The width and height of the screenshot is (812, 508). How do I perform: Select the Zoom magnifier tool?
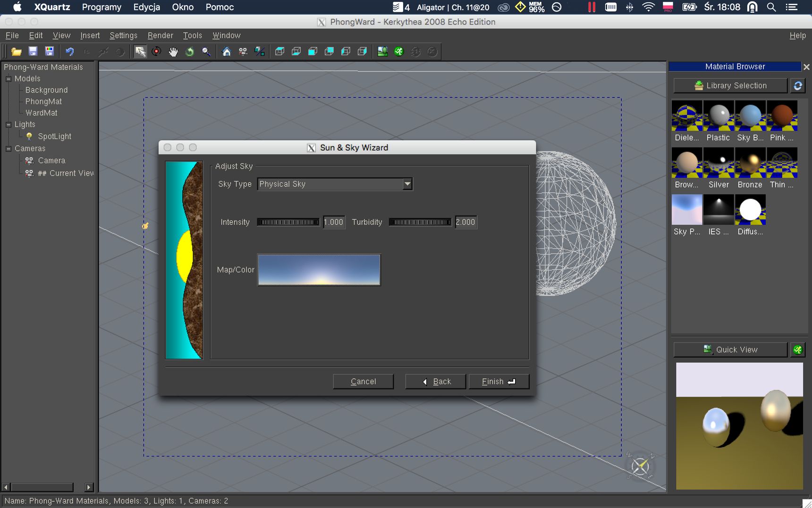206,52
